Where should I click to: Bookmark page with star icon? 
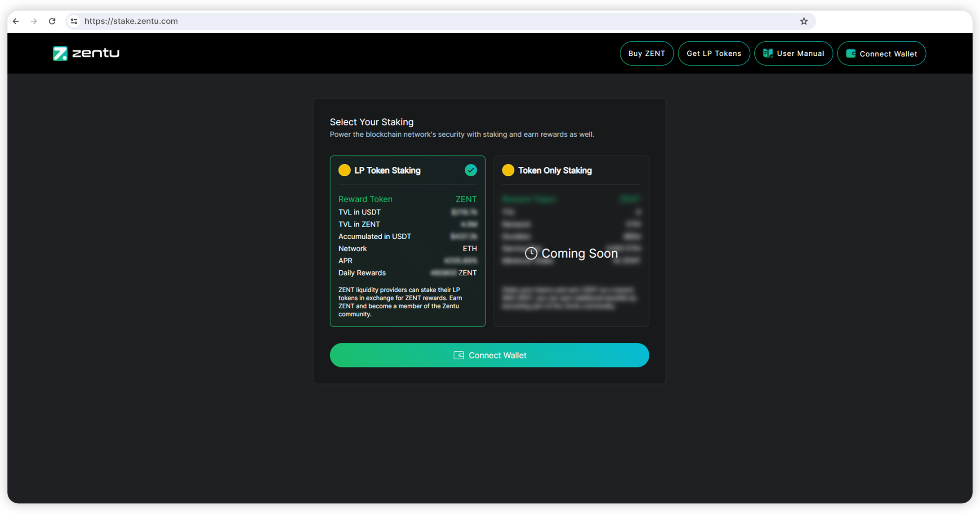(804, 21)
